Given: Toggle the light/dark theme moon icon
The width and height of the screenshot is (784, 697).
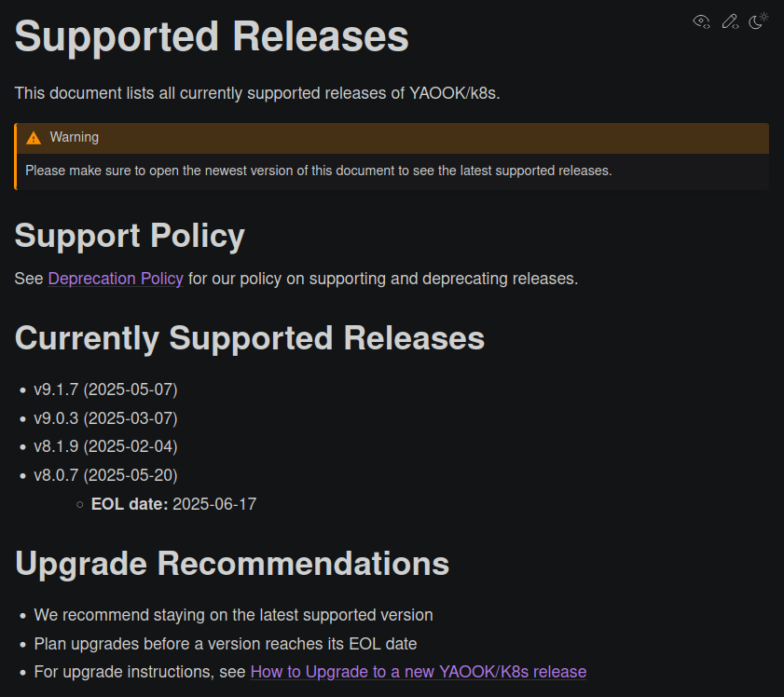Looking at the screenshot, I should click(x=758, y=20).
